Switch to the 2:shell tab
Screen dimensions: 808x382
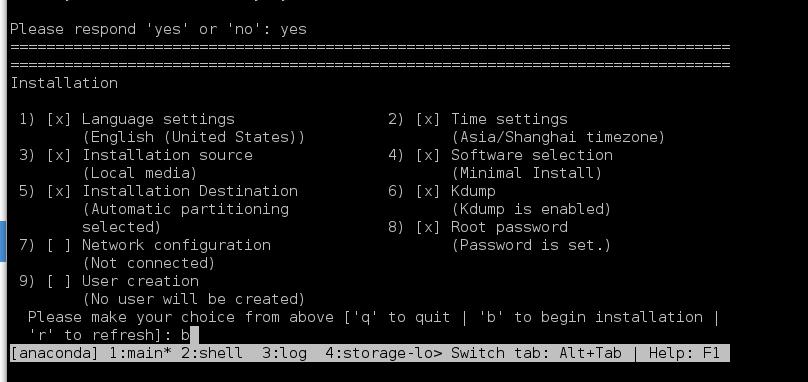(x=212, y=353)
